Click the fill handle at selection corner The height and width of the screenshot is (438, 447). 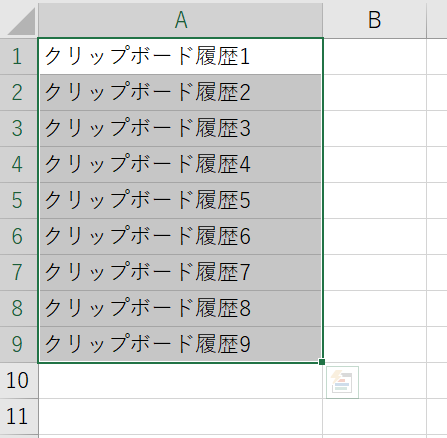click(322, 362)
